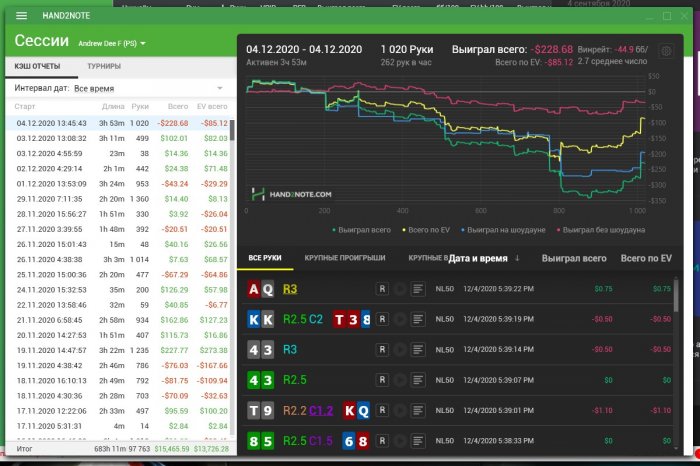Toggle the 'Всего по EV' yellow chart series

(x=426, y=230)
